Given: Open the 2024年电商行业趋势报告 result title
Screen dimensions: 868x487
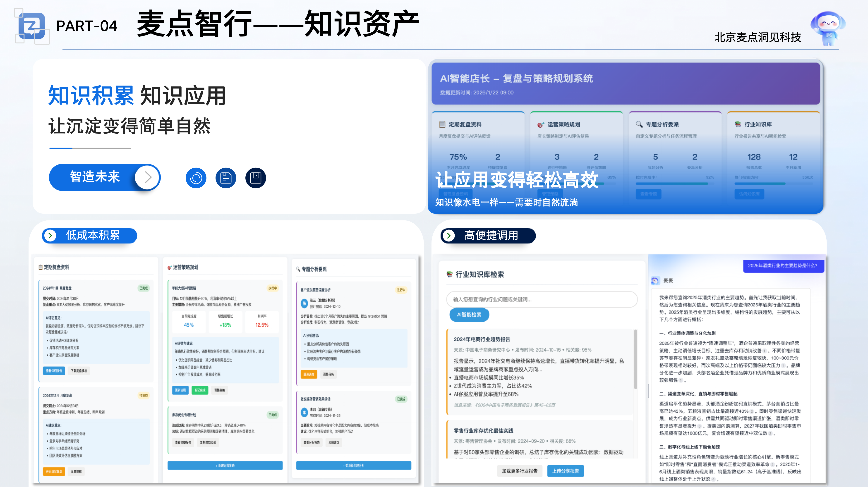Looking at the screenshot, I should tap(482, 339).
